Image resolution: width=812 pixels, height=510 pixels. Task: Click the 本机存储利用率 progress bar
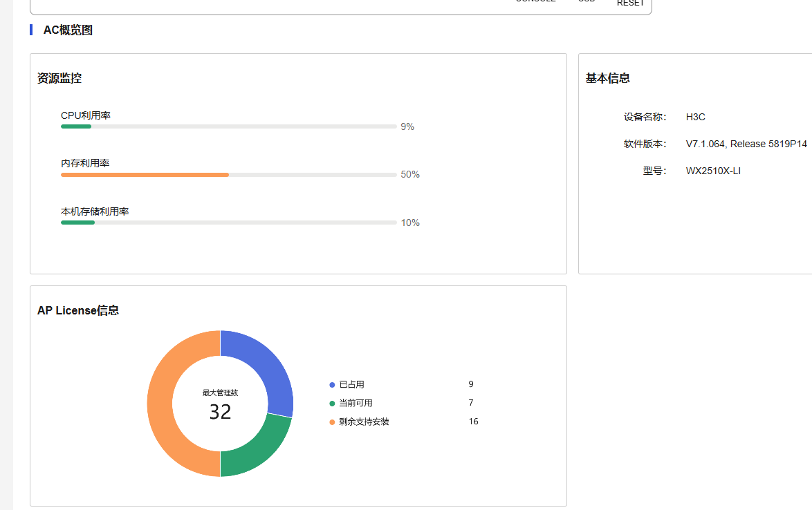click(228, 223)
